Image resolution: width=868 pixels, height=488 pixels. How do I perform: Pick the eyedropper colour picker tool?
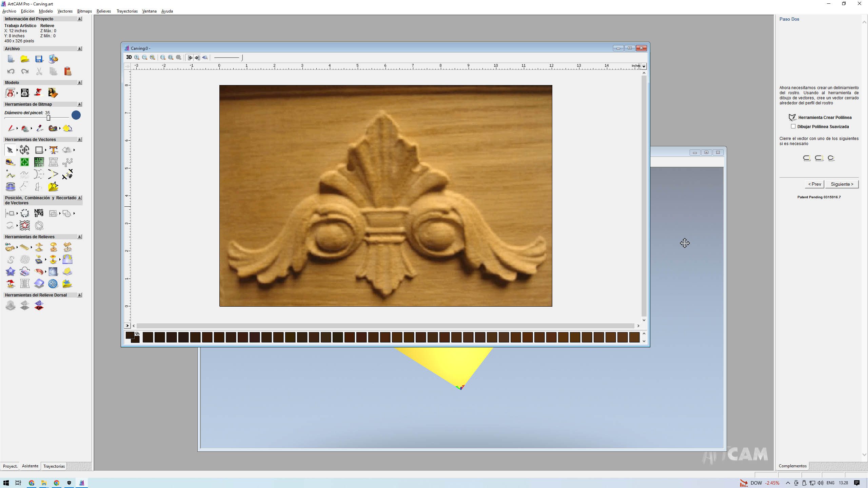[x=39, y=128]
